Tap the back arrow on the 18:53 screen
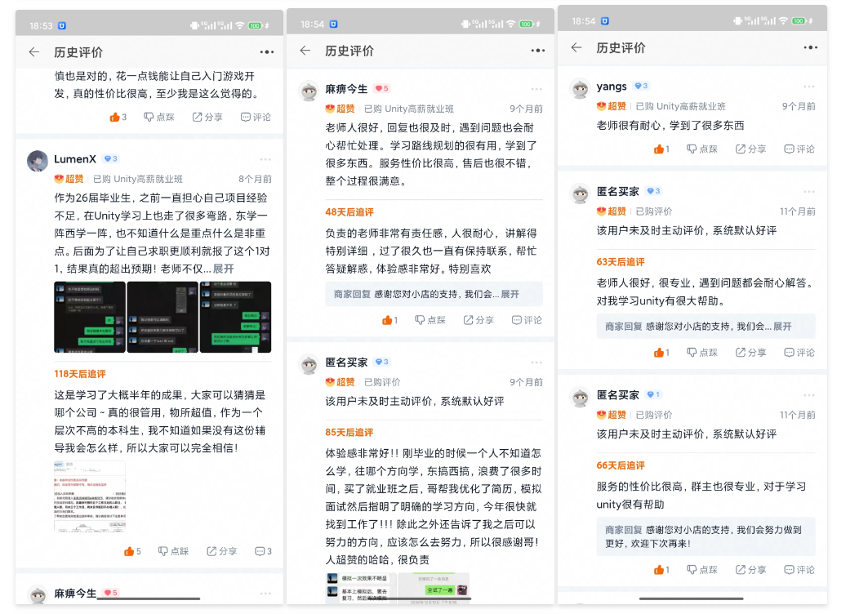Image resolution: width=868 pixels, height=614 pixels. (34, 52)
